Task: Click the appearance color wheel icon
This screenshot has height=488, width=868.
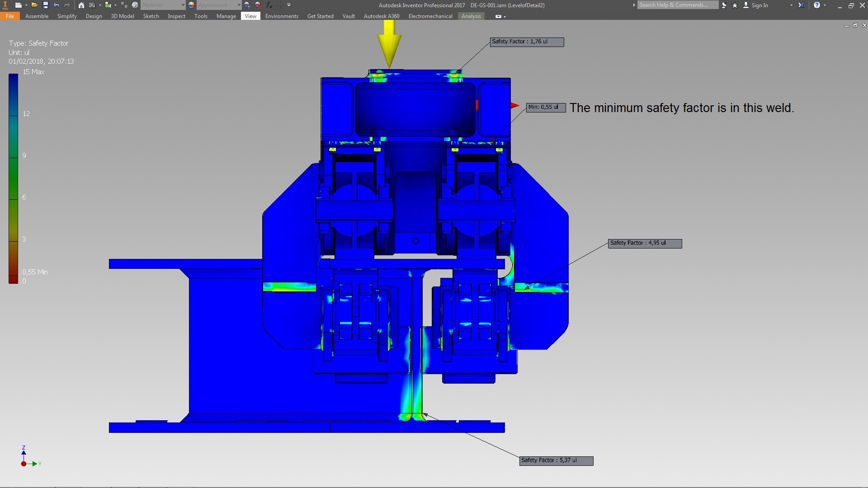Action: coord(191,5)
